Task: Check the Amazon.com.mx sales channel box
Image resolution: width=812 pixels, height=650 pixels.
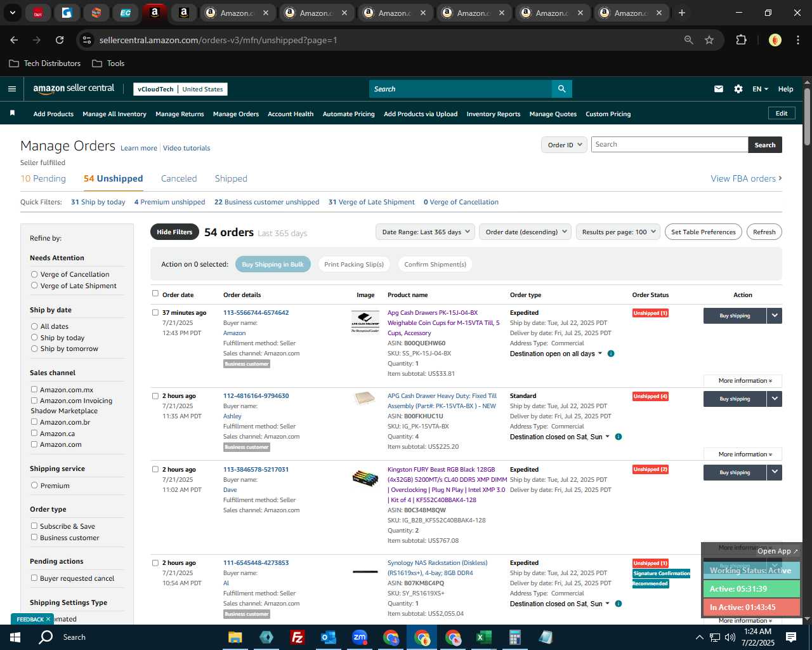Action: click(34, 389)
